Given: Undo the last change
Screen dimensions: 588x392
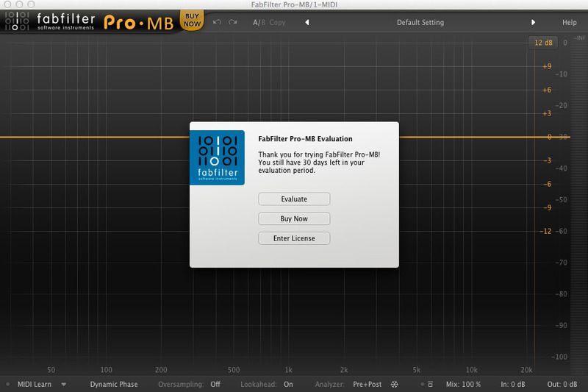Looking at the screenshot, I should tap(217, 22).
